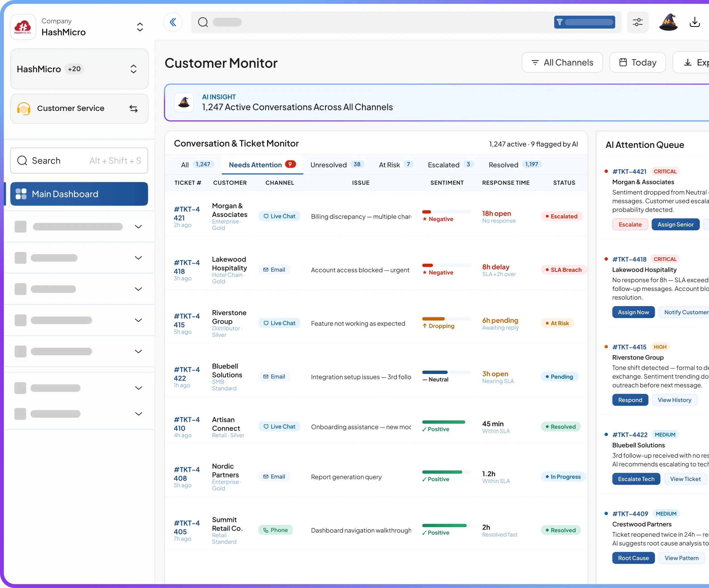This screenshot has height=588, width=709.
Task: Open the settings sliders icon
Action: point(638,22)
